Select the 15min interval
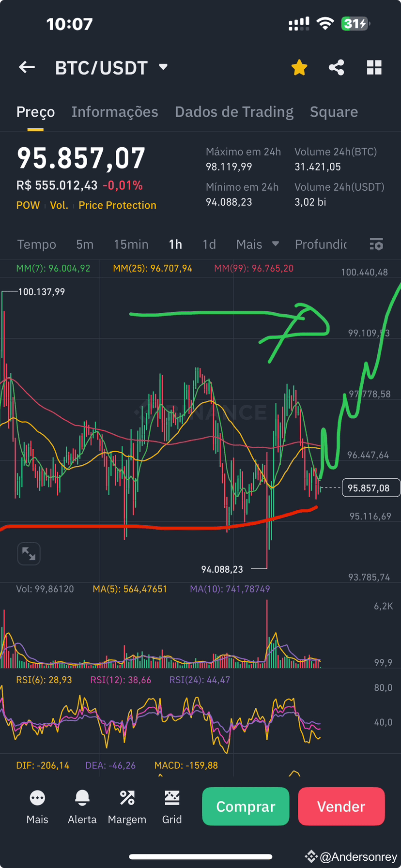This screenshot has height=868, width=401. pyautogui.click(x=131, y=244)
